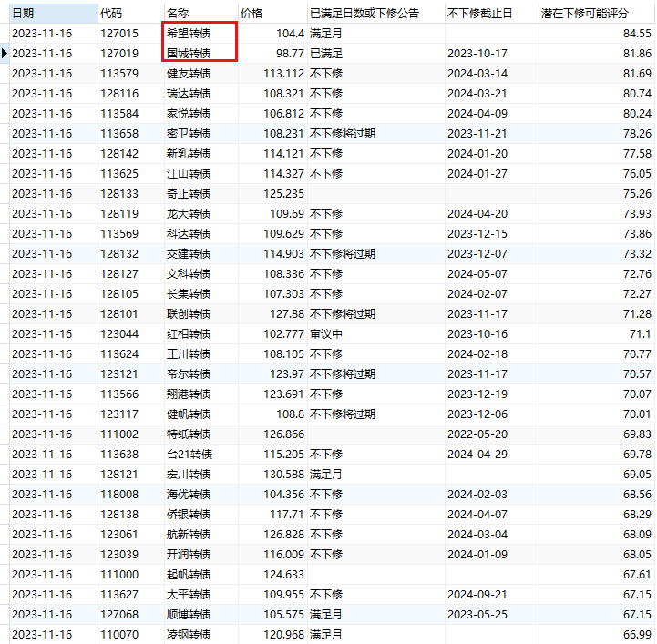Screen dimensions: 657x644
Task: Sort the table by 价格 header
Action: [x=251, y=14]
